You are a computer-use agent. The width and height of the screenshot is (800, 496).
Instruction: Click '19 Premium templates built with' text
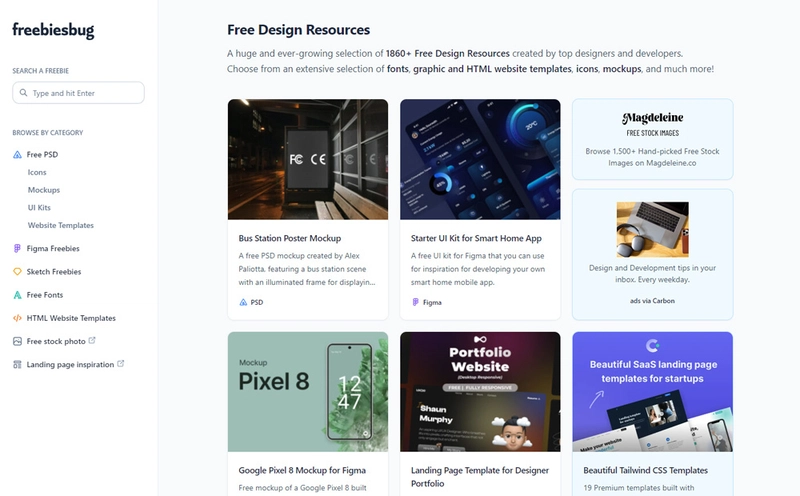639,488
